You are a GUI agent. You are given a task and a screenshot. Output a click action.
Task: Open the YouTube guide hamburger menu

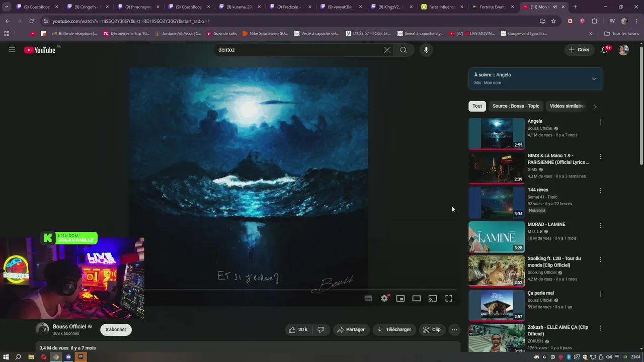tap(12, 50)
